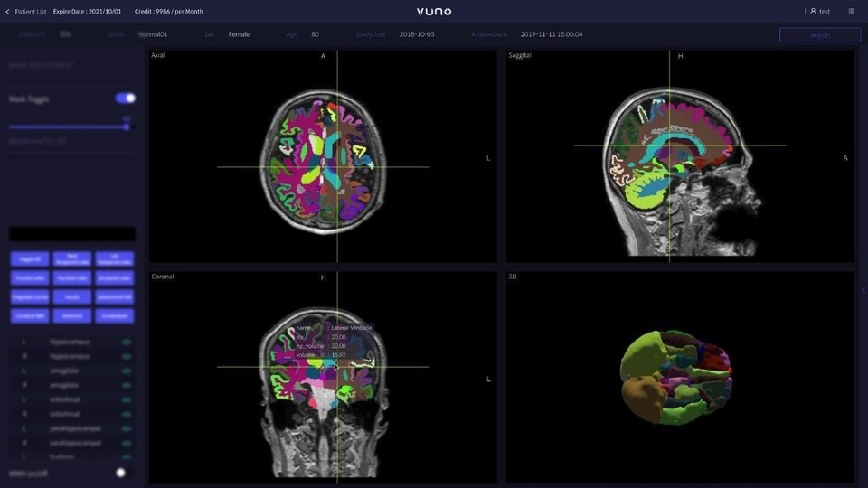
Task: Hide the left hippocampus via its eye icon
Action: click(126, 343)
